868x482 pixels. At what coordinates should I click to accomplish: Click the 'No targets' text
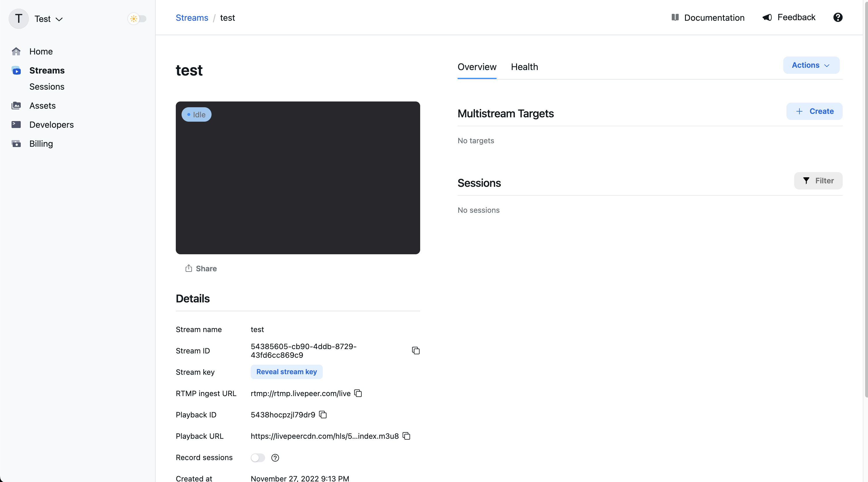[476, 141]
